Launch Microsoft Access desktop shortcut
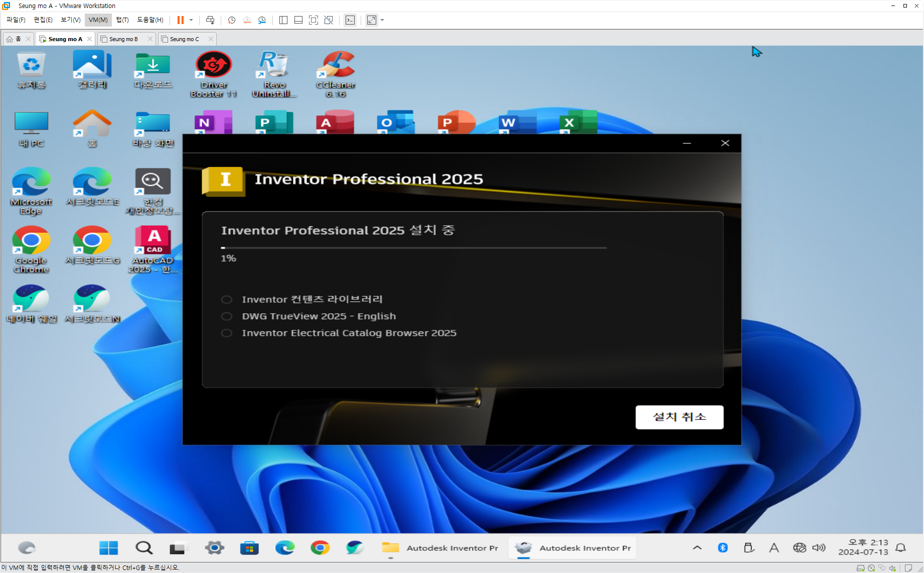The width and height of the screenshot is (924, 573). coord(335,122)
